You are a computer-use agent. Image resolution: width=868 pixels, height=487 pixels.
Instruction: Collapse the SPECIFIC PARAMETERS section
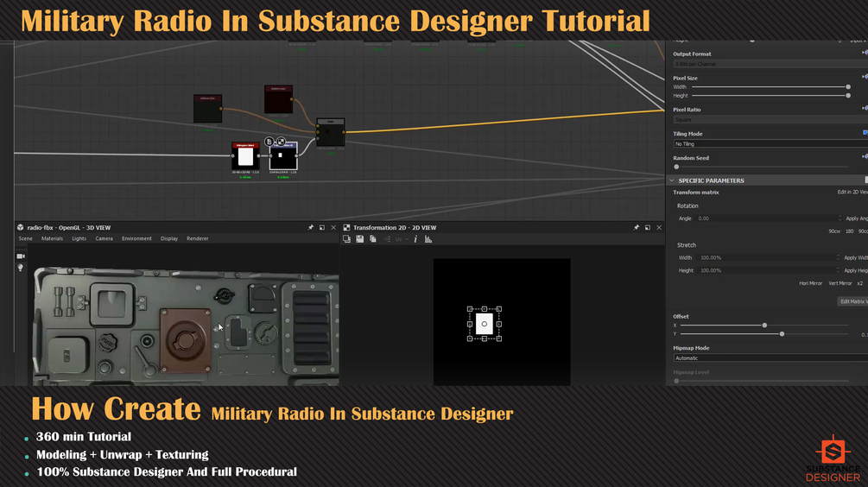[671, 180]
